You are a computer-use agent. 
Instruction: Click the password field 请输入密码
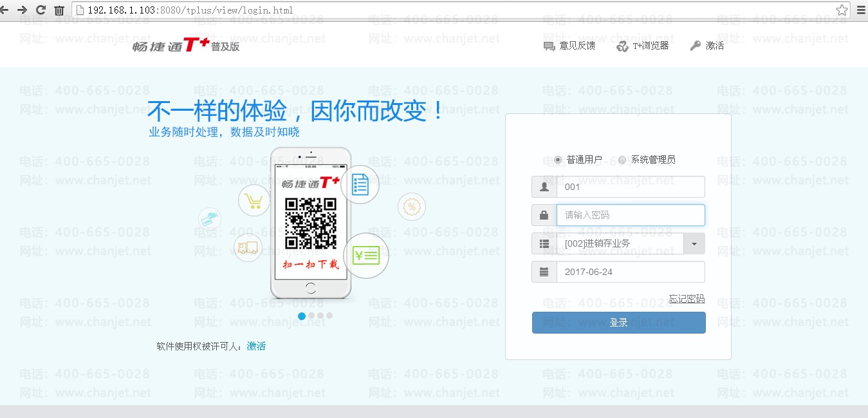pyautogui.click(x=631, y=215)
